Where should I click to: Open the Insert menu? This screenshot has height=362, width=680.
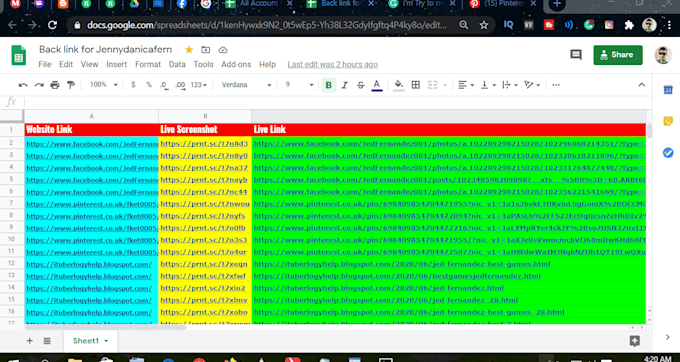click(x=117, y=64)
